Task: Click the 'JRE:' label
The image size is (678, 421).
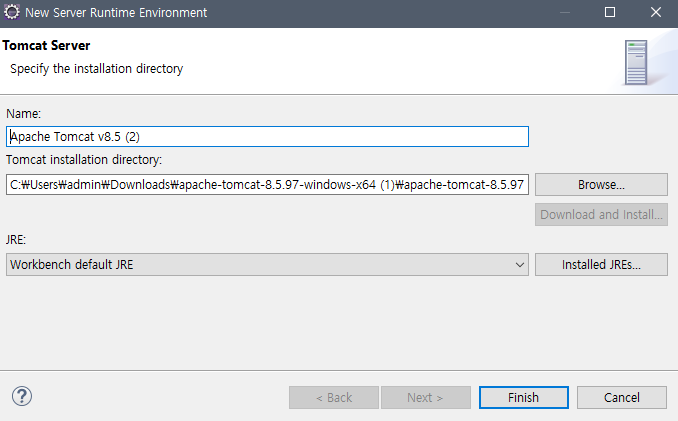Action: click(16, 239)
